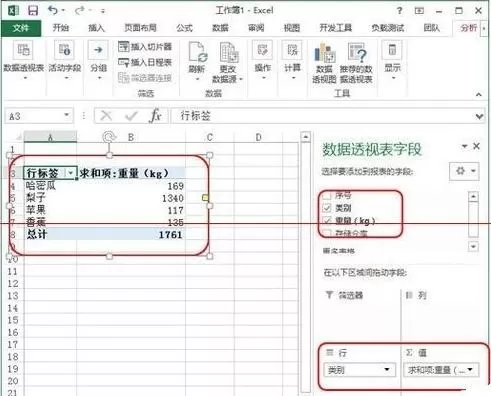The width and height of the screenshot is (491, 396).
Task: Open the field pane task options dropdown arrow
Action: point(464,146)
